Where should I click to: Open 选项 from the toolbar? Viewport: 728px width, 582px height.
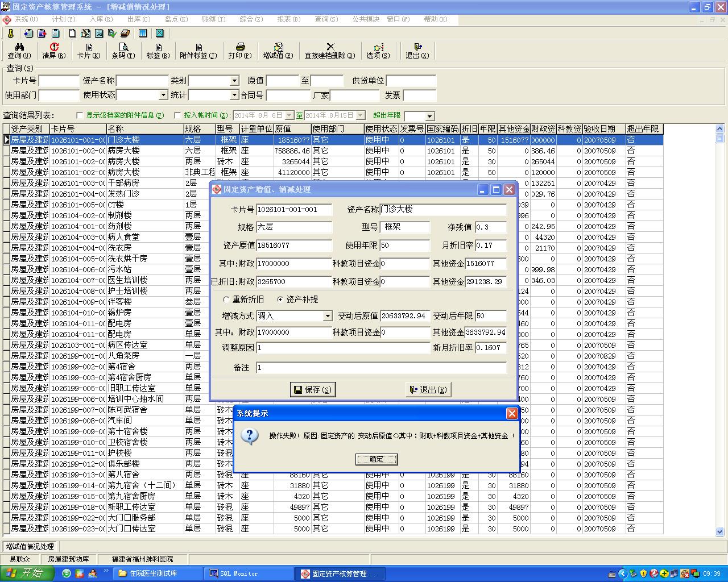(x=378, y=51)
